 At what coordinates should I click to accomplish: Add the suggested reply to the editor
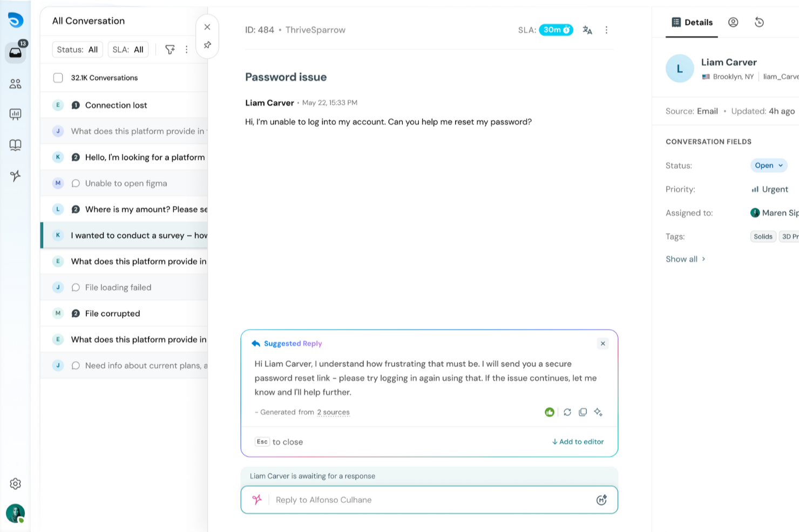point(577,441)
